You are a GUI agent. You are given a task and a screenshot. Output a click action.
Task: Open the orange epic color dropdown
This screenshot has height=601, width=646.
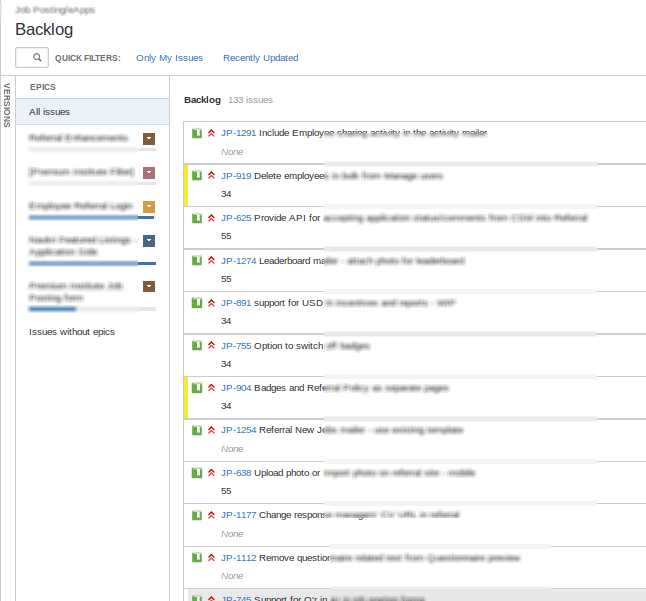(x=149, y=207)
